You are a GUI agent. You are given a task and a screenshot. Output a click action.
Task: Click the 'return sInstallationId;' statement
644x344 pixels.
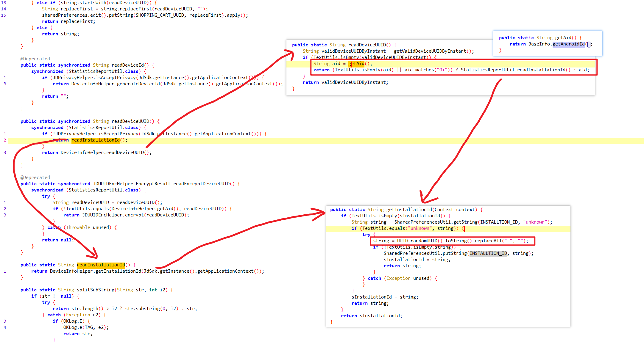click(372, 316)
